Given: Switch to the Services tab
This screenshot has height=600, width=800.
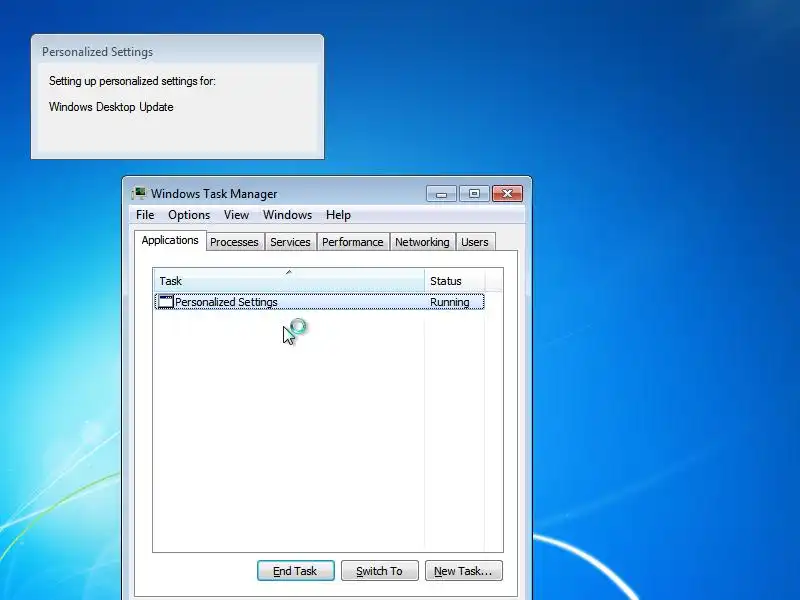Looking at the screenshot, I should pyautogui.click(x=290, y=242).
